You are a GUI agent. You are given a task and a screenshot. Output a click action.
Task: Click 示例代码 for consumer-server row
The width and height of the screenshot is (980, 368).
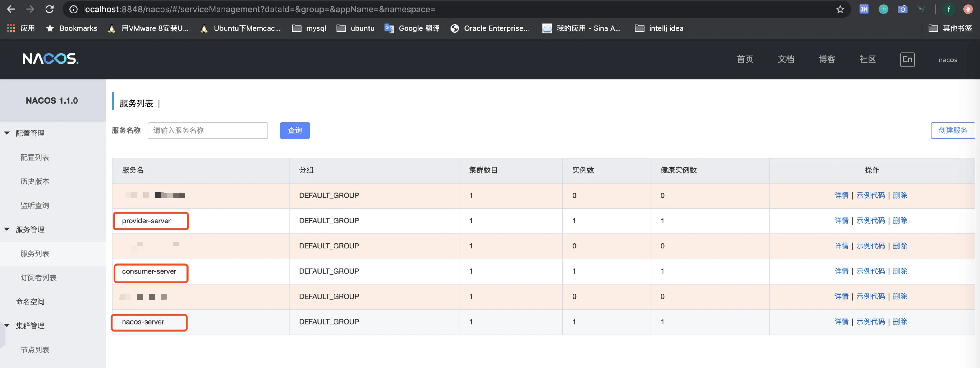pos(870,271)
